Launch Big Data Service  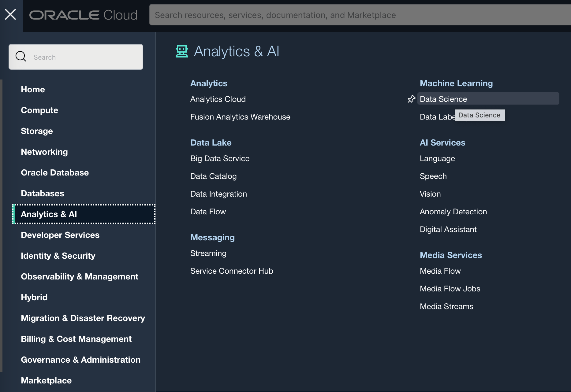coord(220,158)
